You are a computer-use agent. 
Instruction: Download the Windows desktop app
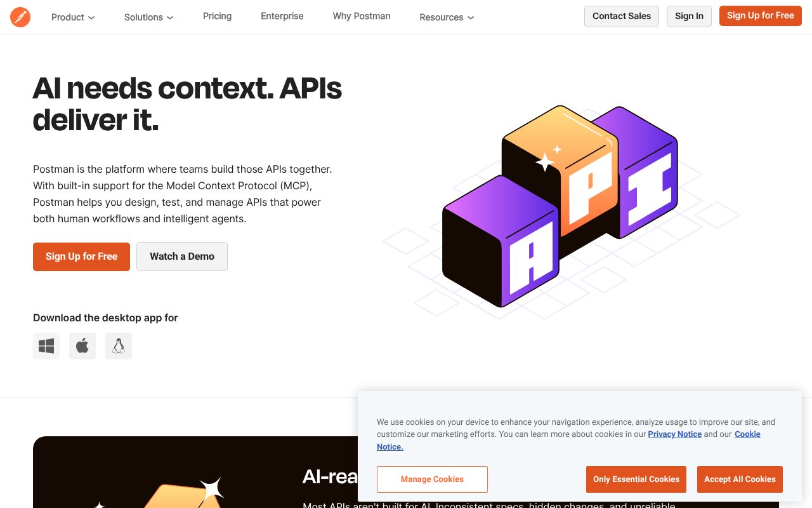[x=46, y=346]
